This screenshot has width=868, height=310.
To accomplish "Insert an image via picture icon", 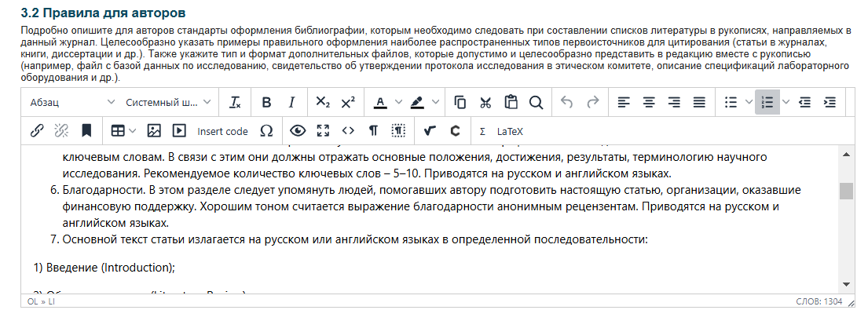I will click(x=154, y=131).
